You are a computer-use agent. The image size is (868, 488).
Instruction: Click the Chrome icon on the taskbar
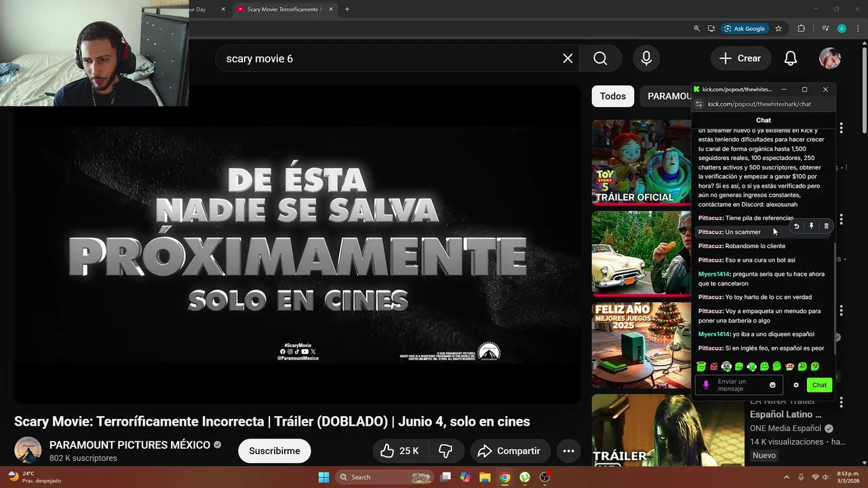(505, 477)
